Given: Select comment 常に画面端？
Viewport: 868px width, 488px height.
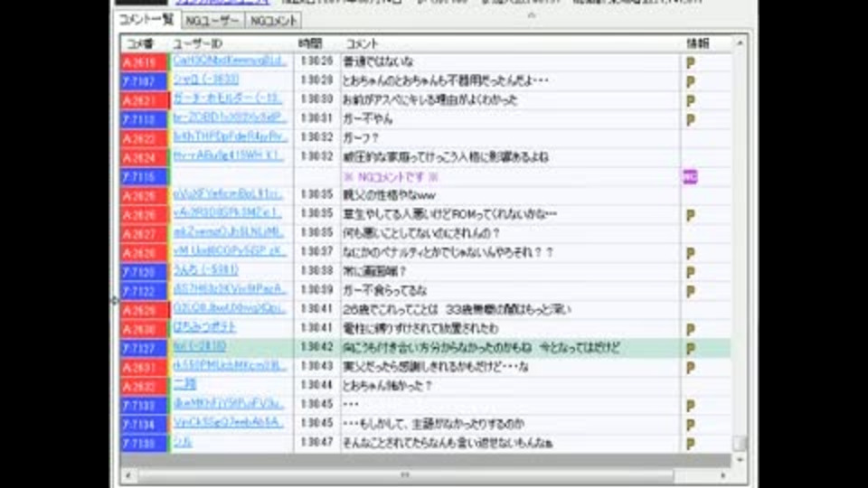Looking at the screenshot, I should click(x=375, y=272).
